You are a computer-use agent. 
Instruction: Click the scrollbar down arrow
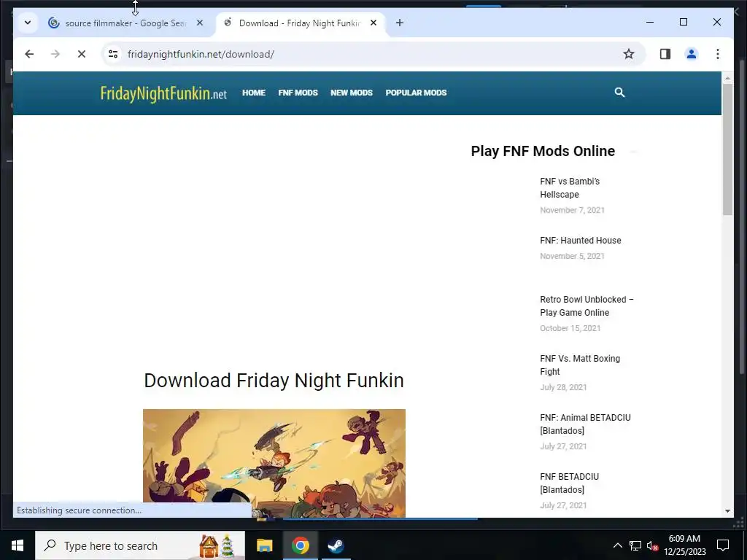click(727, 511)
